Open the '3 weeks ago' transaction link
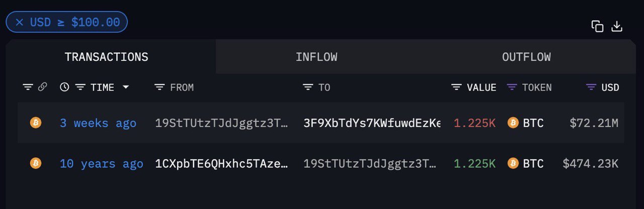The height and width of the screenshot is (209, 644). click(98, 123)
